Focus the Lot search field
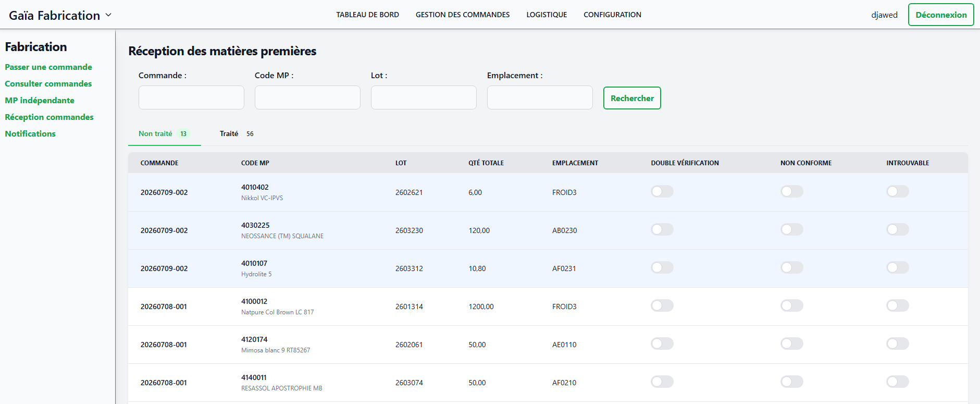 [x=424, y=97]
